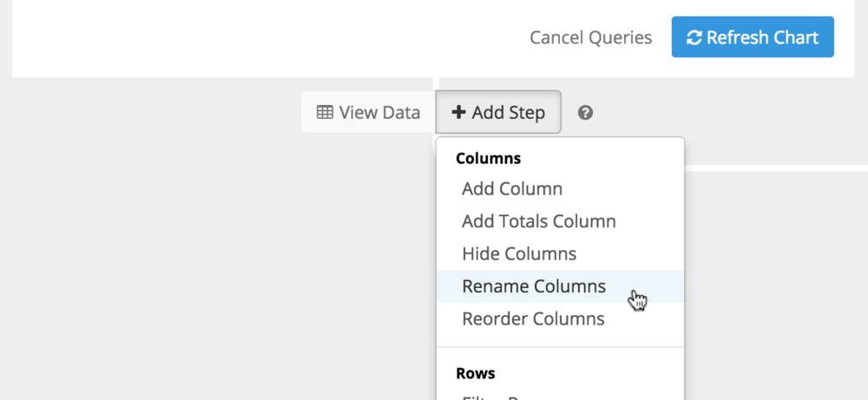
Task: Open the question mark help icon
Action: pyautogui.click(x=585, y=113)
